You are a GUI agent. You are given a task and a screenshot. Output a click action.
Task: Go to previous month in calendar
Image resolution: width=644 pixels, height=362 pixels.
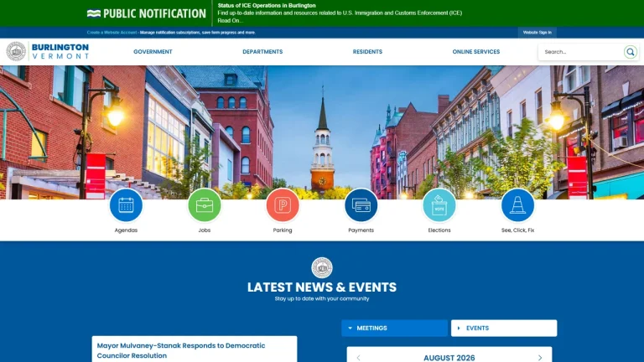tap(359, 358)
